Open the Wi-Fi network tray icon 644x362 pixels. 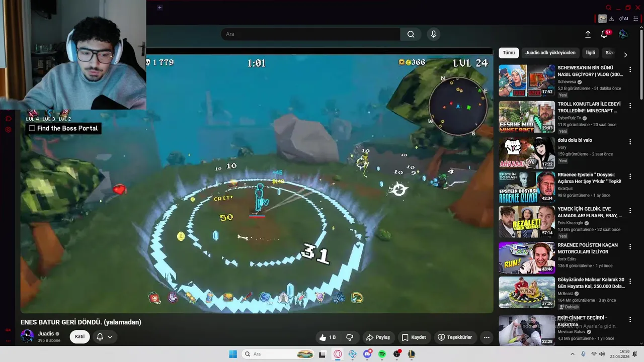coord(594,354)
